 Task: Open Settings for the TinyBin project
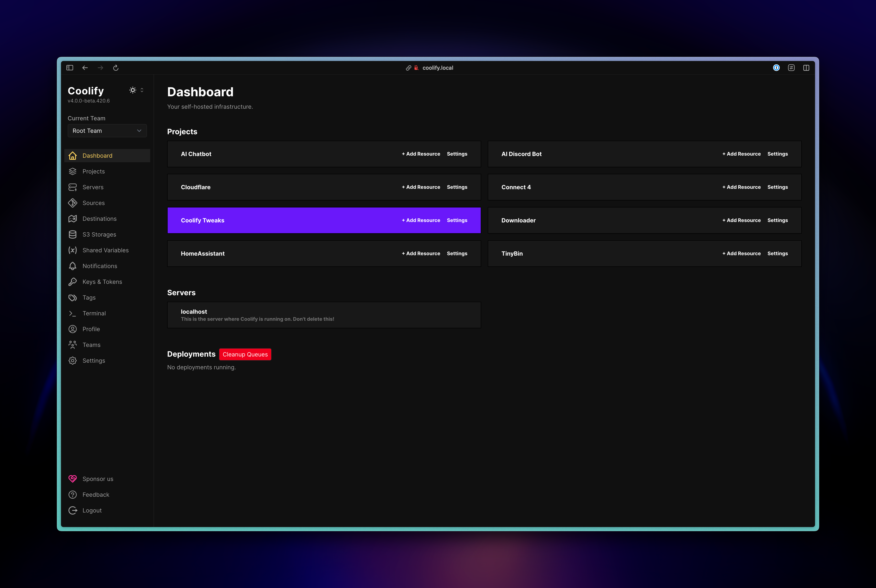777,254
